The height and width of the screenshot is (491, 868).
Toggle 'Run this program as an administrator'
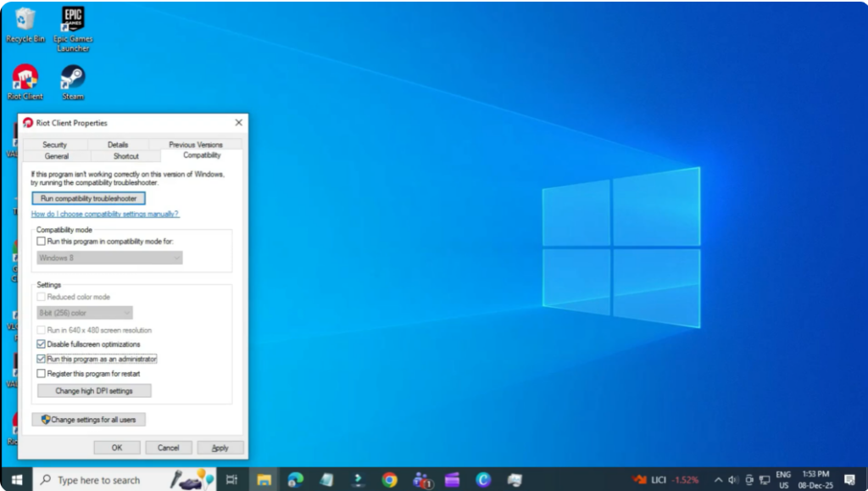(42, 359)
